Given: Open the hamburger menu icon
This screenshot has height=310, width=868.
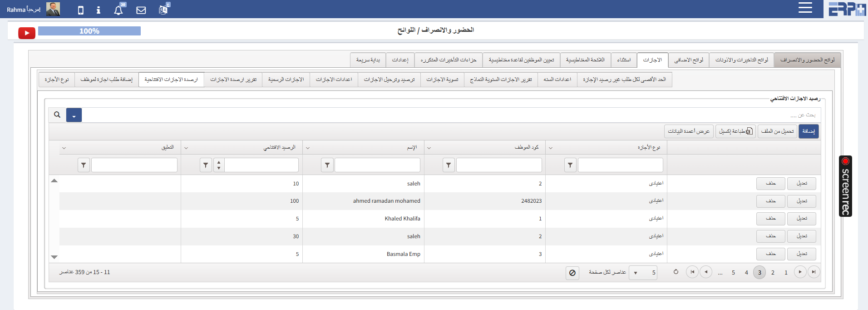Looking at the screenshot, I should [x=805, y=8].
